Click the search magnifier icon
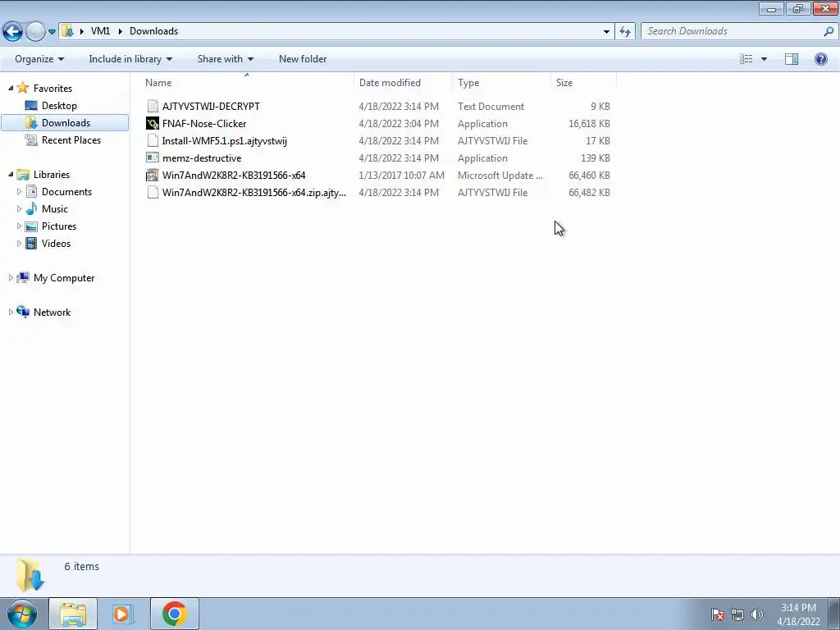Screen dimensions: 840x630 pyautogui.click(x=829, y=31)
